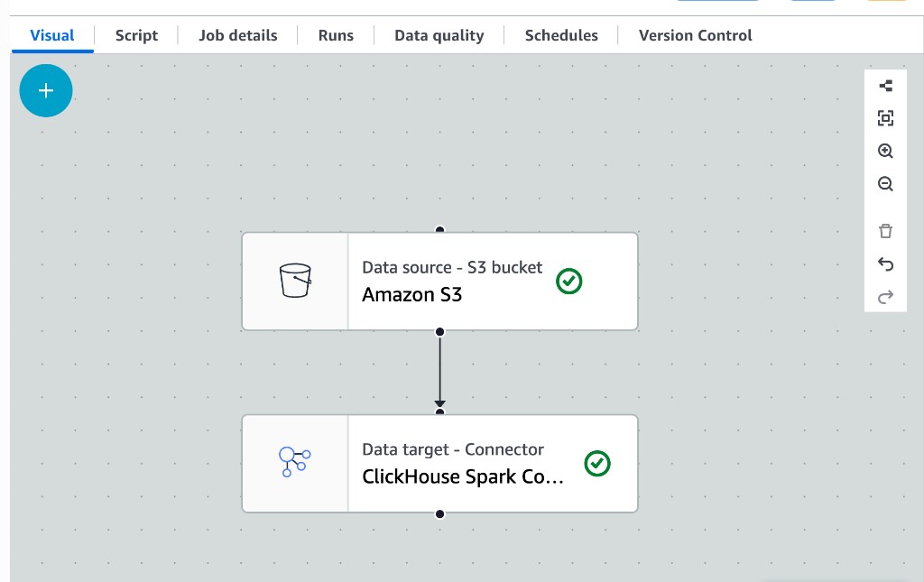This screenshot has height=582, width=924.
Task: Switch to the Visual tab
Action: [x=51, y=35]
